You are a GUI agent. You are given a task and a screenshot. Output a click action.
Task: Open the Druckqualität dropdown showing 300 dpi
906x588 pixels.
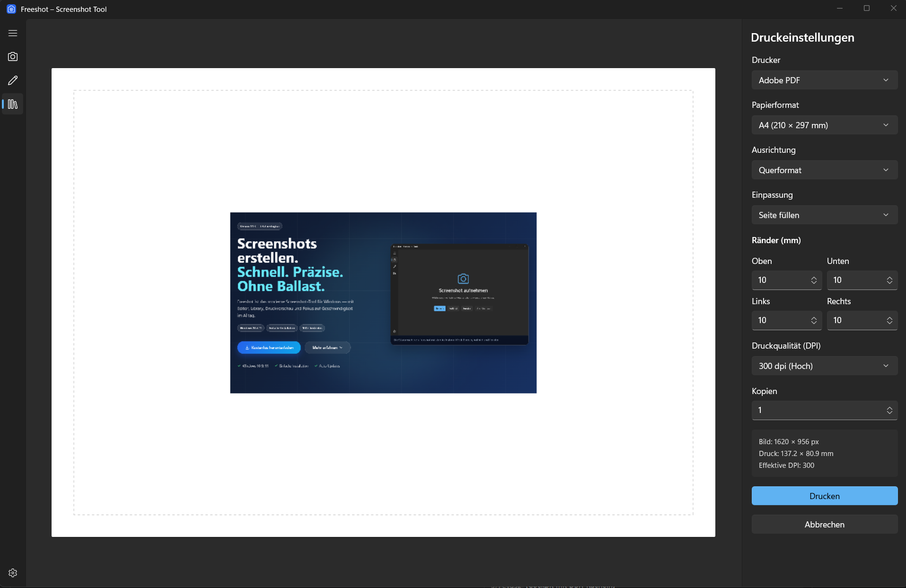click(x=824, y=366)
